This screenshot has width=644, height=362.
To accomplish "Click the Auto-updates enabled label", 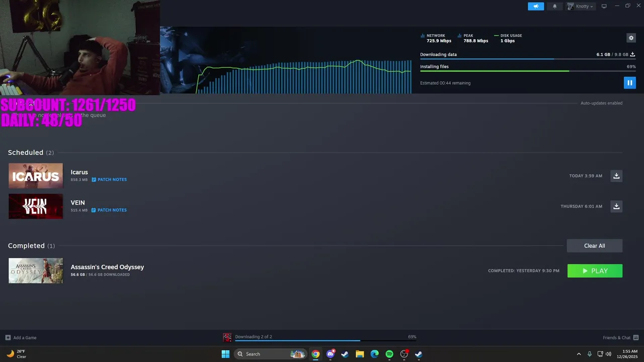I will (x=601, y=103).
